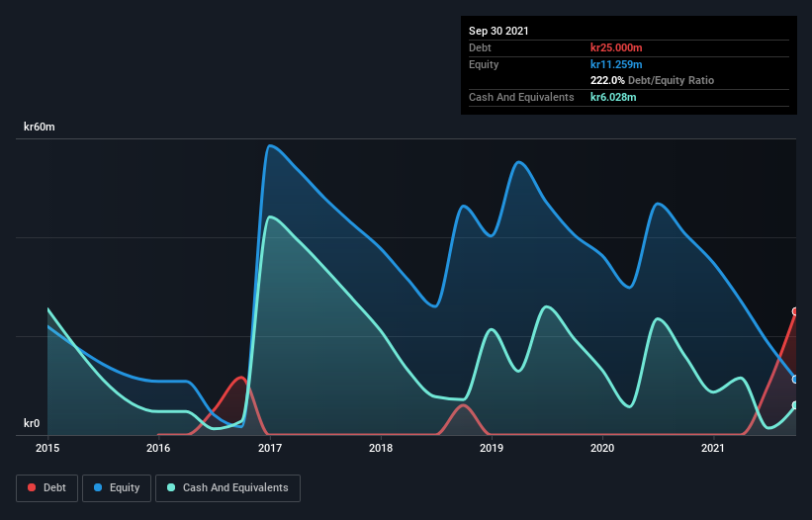
Task: Toggle the Equity series legend button
Action: [x=117, y=488]
